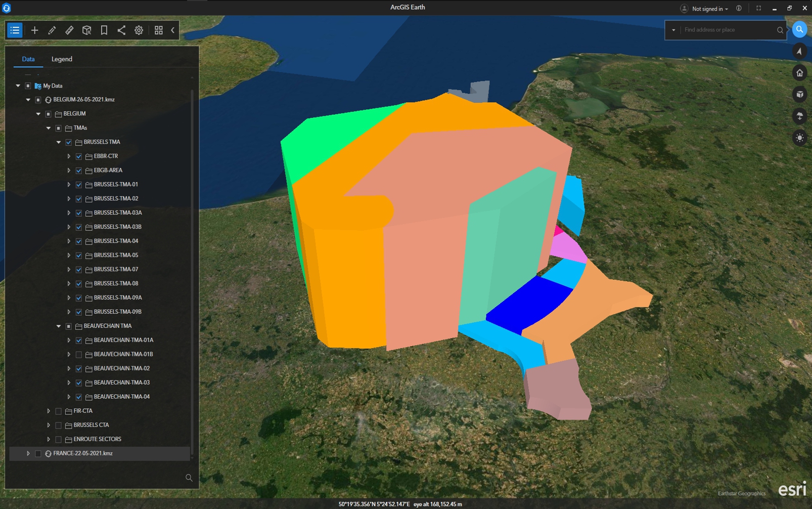Check the FRANCE-22-05-2021.kmz checkbox

(x=38, y=454)
